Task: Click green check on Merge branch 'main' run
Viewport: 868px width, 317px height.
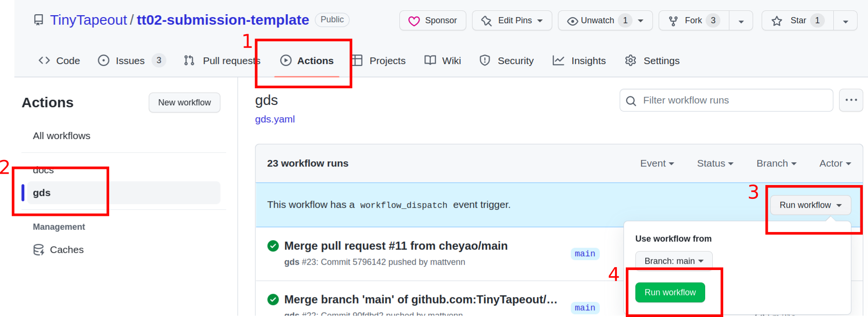Action: (x=273, y=299)
